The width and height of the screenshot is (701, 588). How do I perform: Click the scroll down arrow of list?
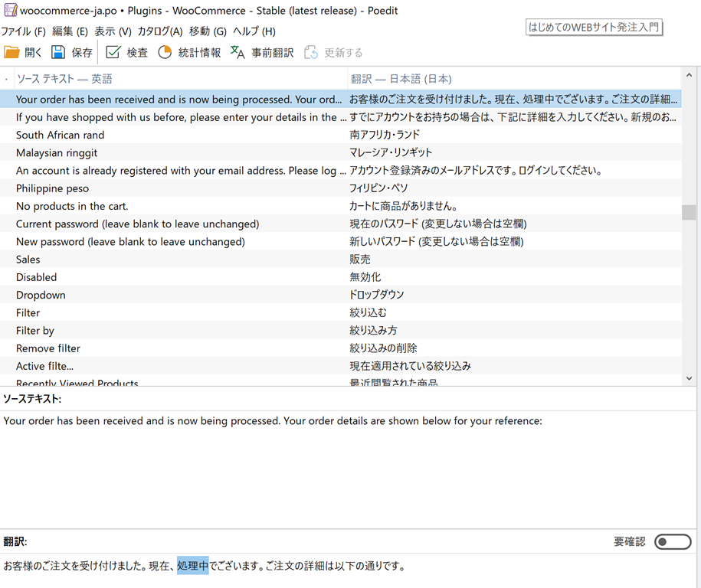click(689, 378)
